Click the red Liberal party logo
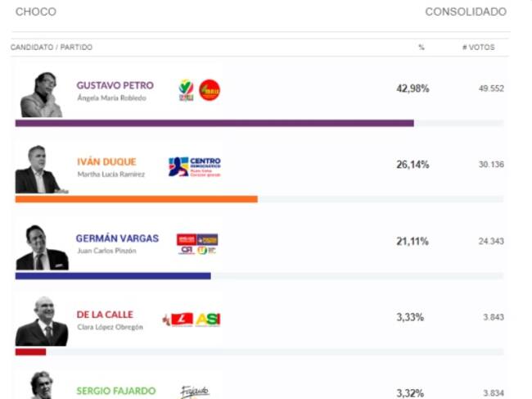The height and width of the screenshot is (399, 532). click(x=178, y=320)
